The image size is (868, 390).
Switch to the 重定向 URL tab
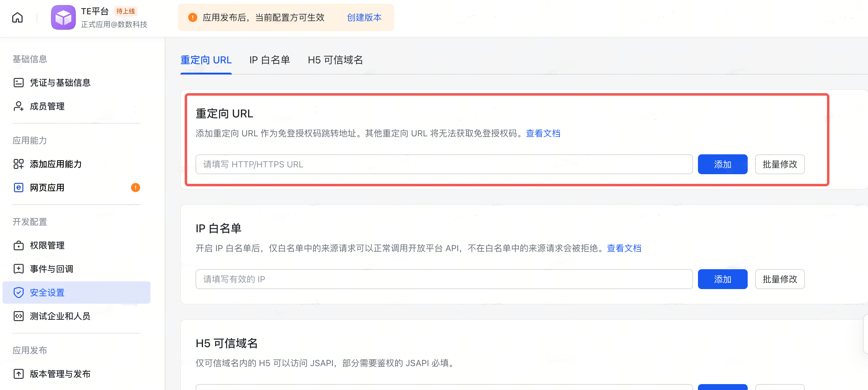(206, 60)
